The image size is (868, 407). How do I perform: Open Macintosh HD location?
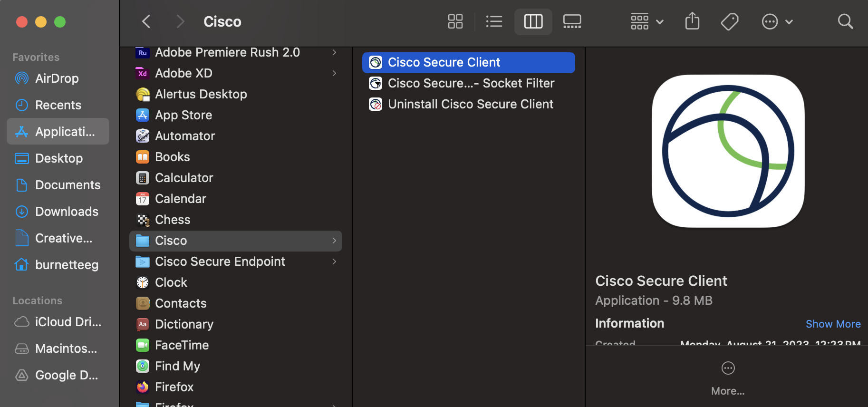tap(58, 349)
